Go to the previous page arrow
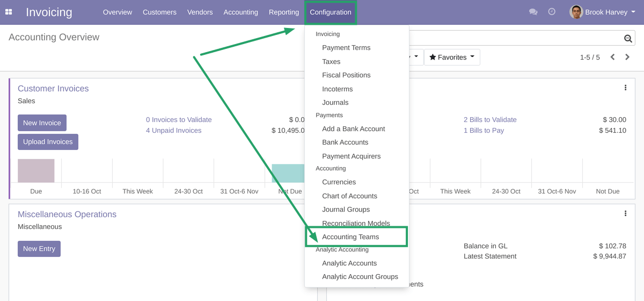This screenshot has width=644, height=301. coord(612,57)
